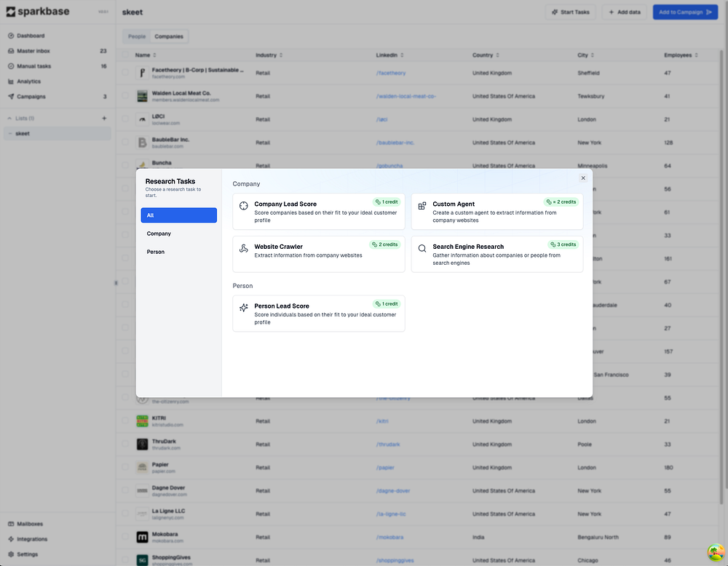Check the Facetheory row checkbox
This screenshot has width=728, height=566.
[125, 72]
